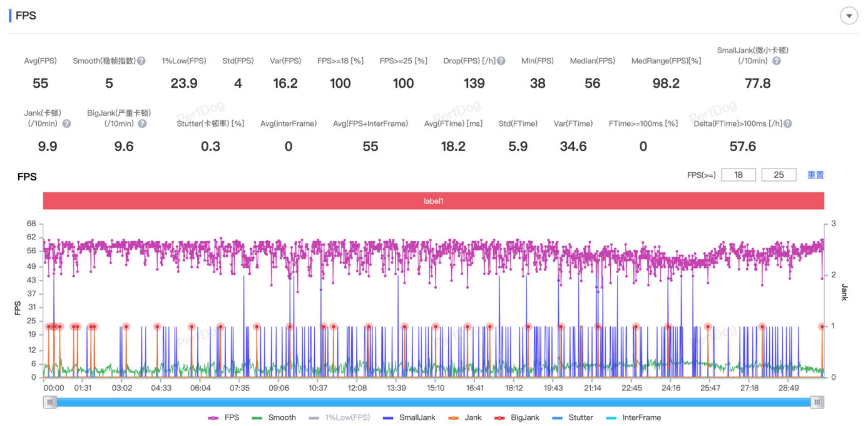Click the 12:08 time axis label

[x=357, y=388]
